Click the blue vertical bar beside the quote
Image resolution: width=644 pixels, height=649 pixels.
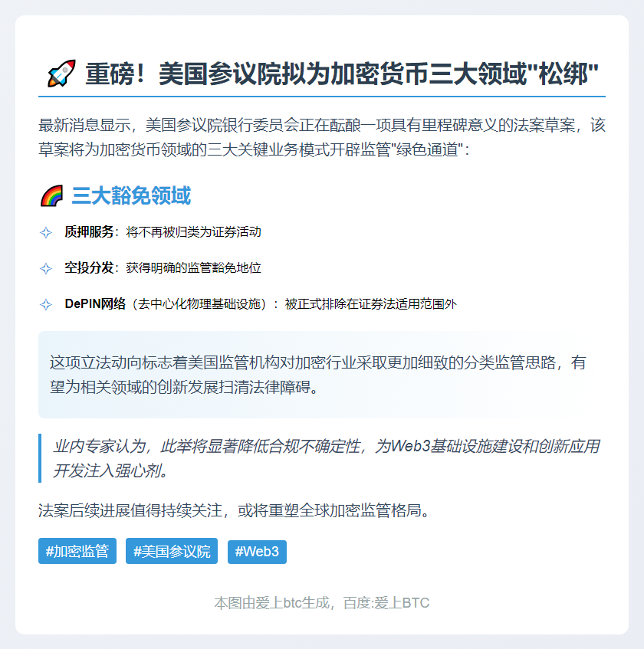tap(40, 458)
